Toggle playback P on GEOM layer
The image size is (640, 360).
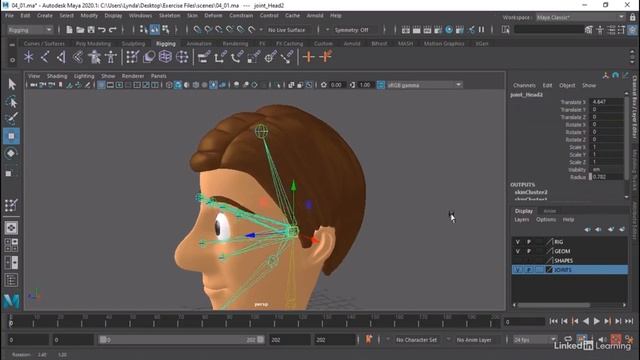[529, 251]
